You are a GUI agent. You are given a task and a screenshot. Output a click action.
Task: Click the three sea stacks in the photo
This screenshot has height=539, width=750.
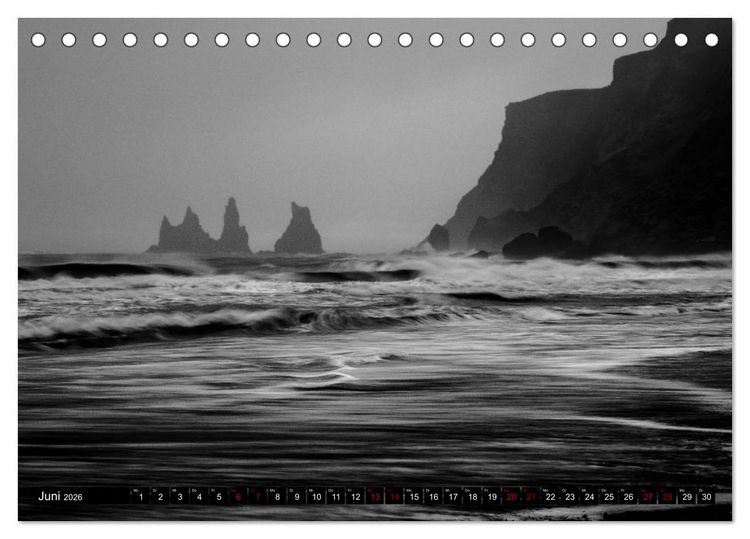236,227
